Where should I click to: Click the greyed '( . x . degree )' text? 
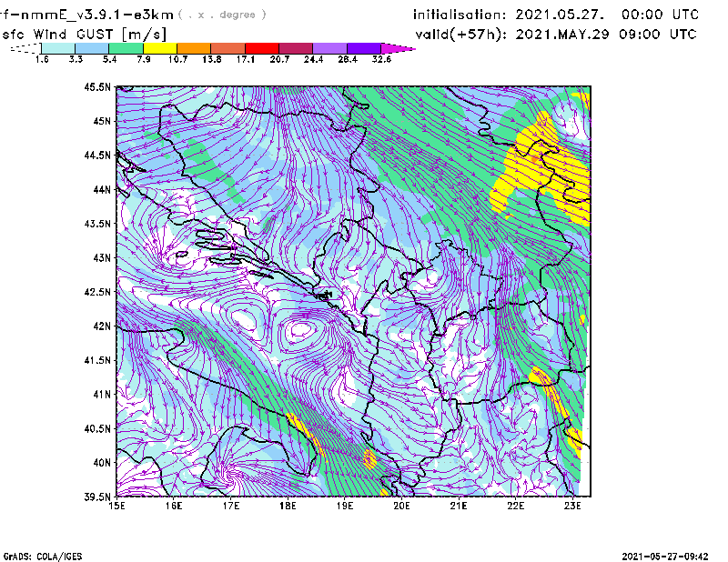[222, 15]
